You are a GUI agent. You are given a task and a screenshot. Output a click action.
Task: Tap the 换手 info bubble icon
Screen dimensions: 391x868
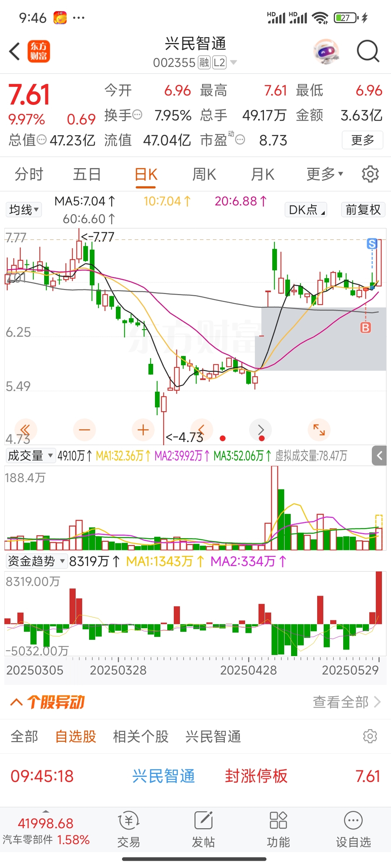pos(138,115)
